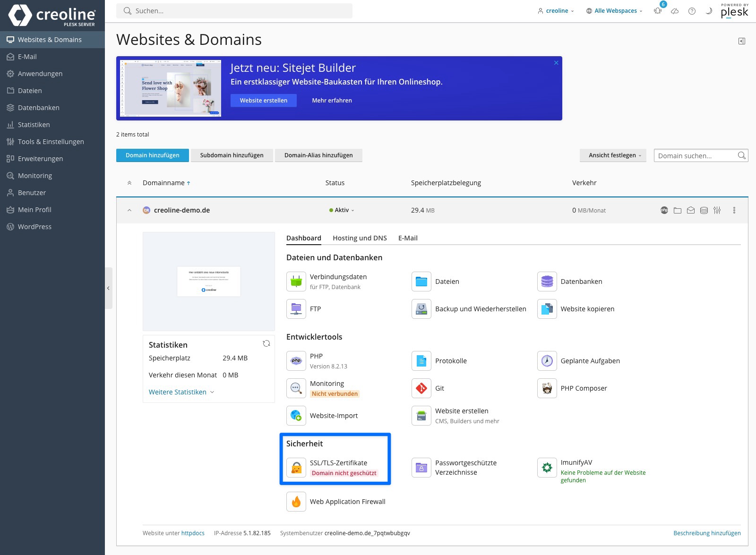Open the FTP icon
This screenshot has width=756, height=555.
pos(296,309)
